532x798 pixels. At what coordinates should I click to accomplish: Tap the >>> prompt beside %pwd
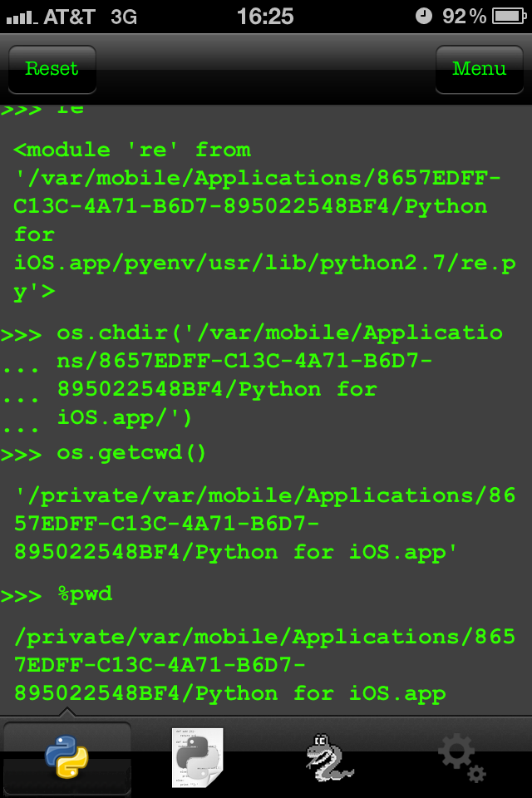22,595
